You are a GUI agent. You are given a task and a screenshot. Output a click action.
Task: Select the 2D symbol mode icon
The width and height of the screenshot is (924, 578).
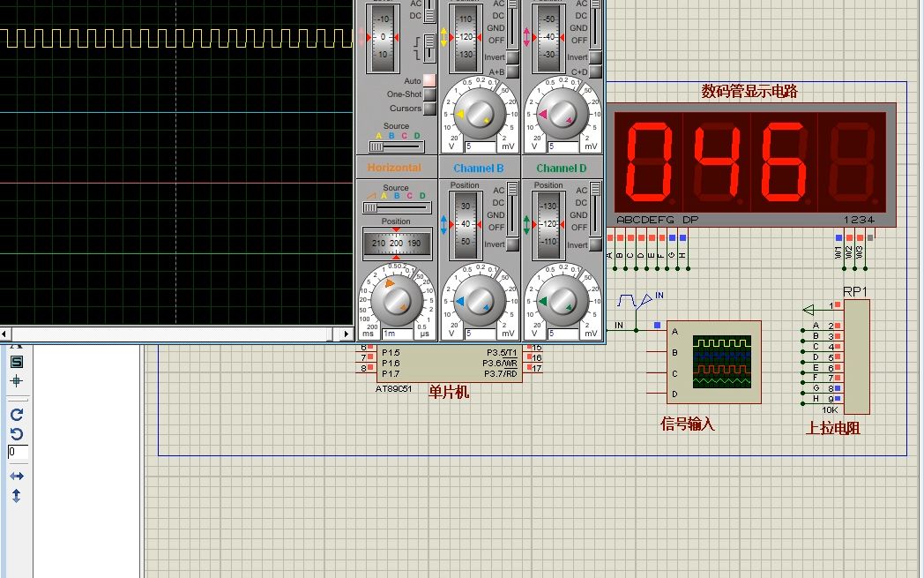(x=17, y=362)
